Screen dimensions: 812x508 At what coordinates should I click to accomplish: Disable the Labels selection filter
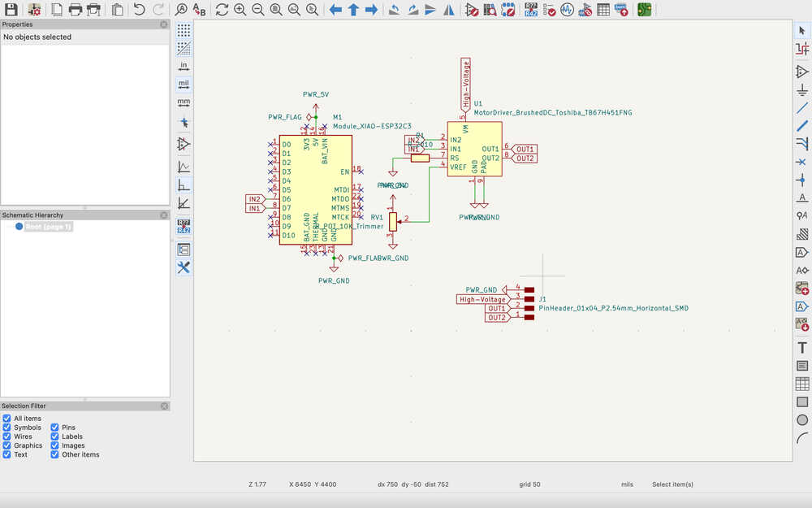(x=55, y=436)
